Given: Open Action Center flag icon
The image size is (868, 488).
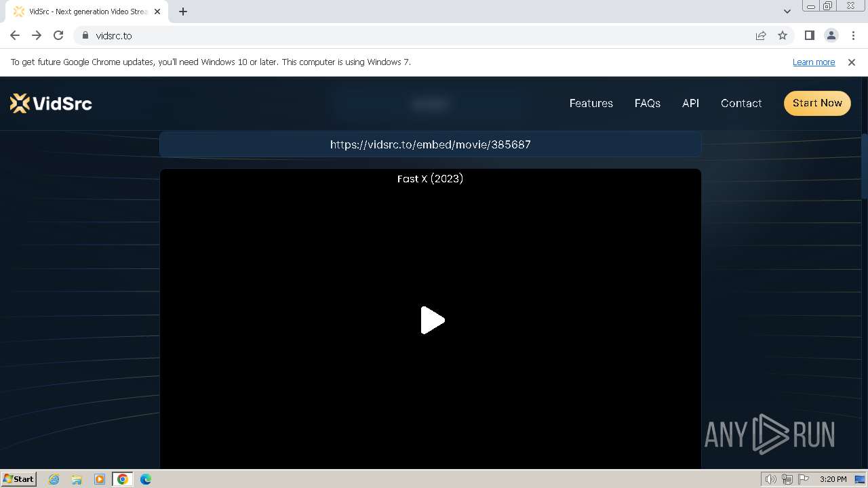Looking at the screenshot, I should point(804,479).
